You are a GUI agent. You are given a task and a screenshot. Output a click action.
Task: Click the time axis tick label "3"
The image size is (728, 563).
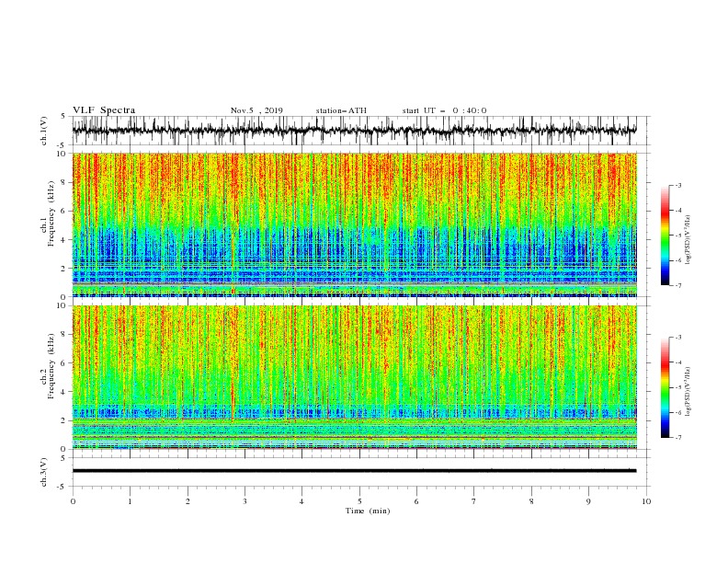(x=245, y=501)
